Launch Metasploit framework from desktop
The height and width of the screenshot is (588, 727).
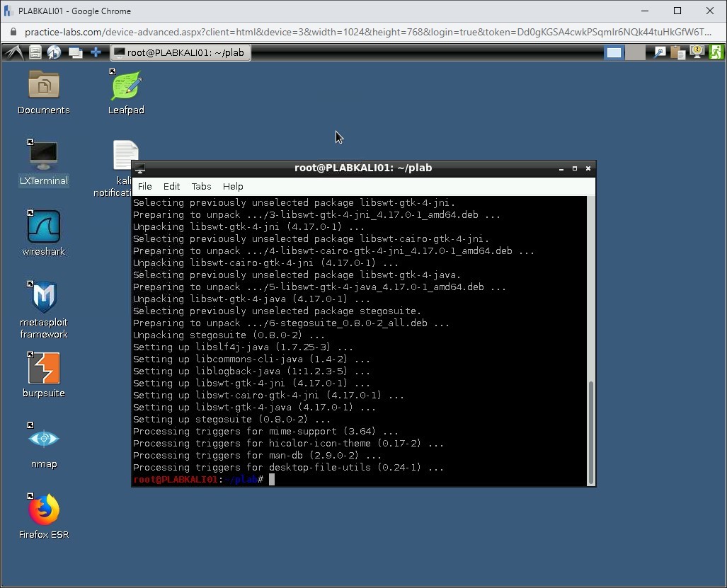click(x=44, y=298)
